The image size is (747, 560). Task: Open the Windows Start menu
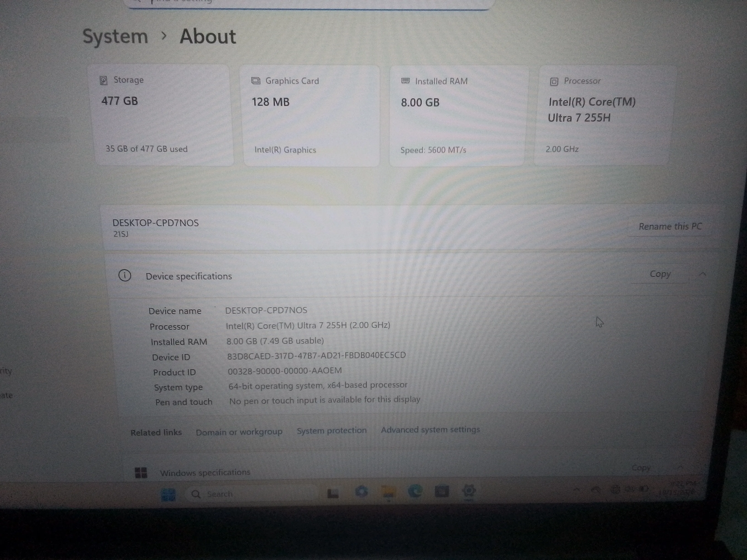click(168, 495)
